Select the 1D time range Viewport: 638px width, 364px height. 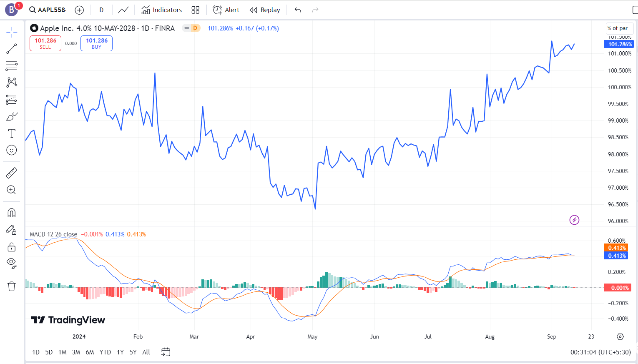[36, 352]
